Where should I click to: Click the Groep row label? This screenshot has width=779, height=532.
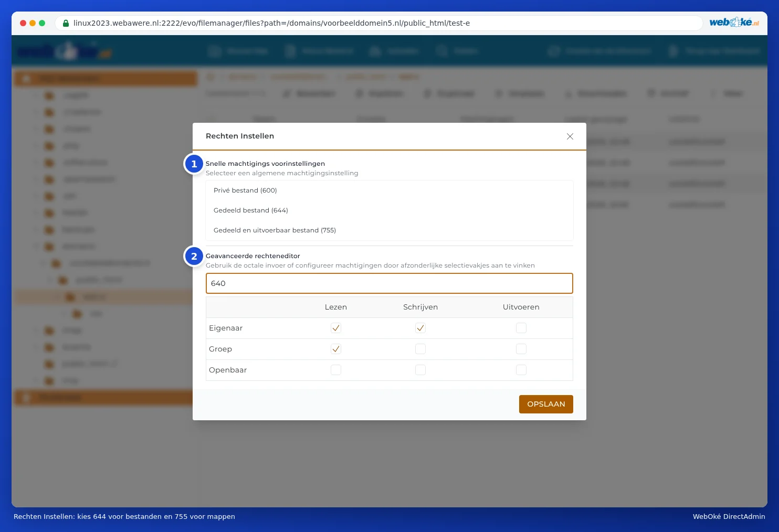220,349
